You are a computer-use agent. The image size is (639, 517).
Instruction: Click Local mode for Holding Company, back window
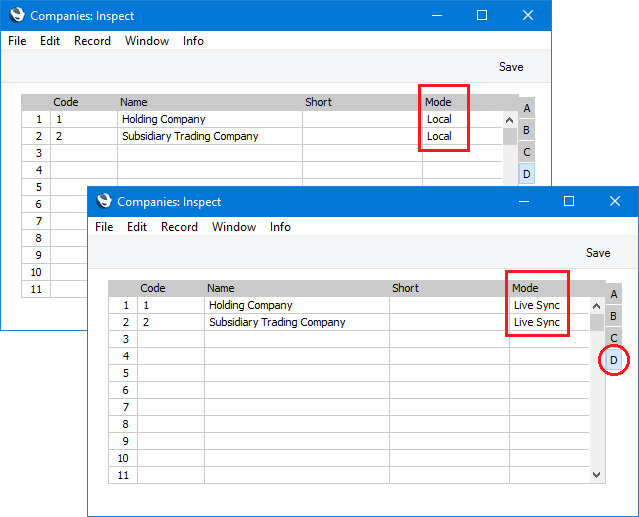[x=439, y=119]
